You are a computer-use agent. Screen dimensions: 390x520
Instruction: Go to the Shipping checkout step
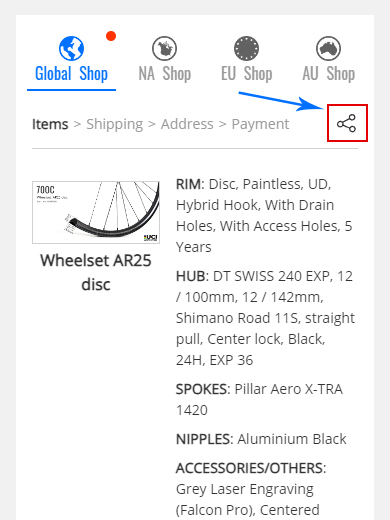pos(115,124)
